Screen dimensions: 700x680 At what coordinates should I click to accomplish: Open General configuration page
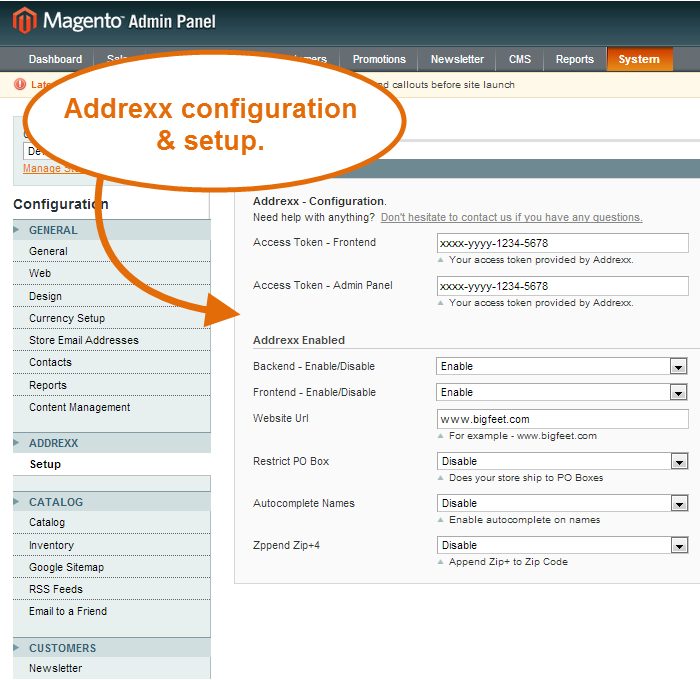tap(112, 251)
